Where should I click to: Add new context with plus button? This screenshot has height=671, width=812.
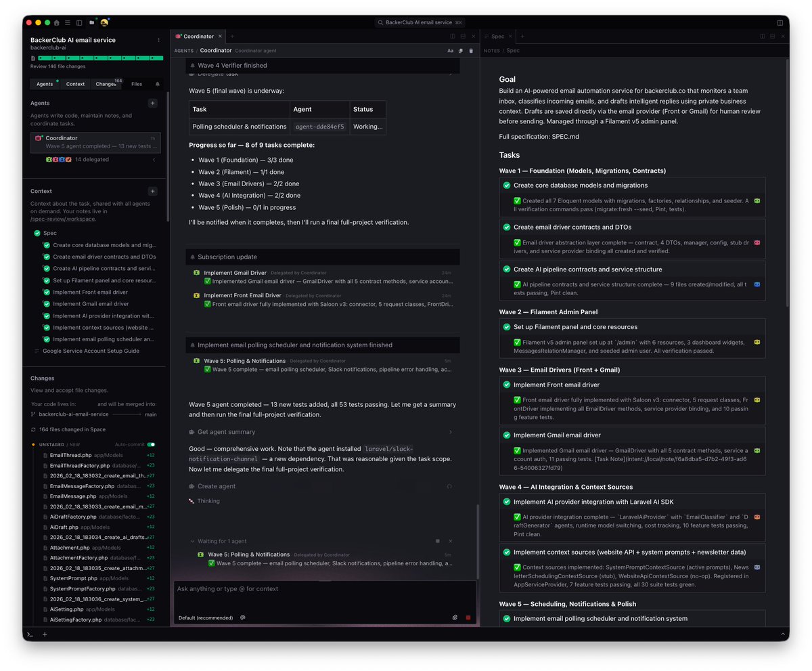152,191
